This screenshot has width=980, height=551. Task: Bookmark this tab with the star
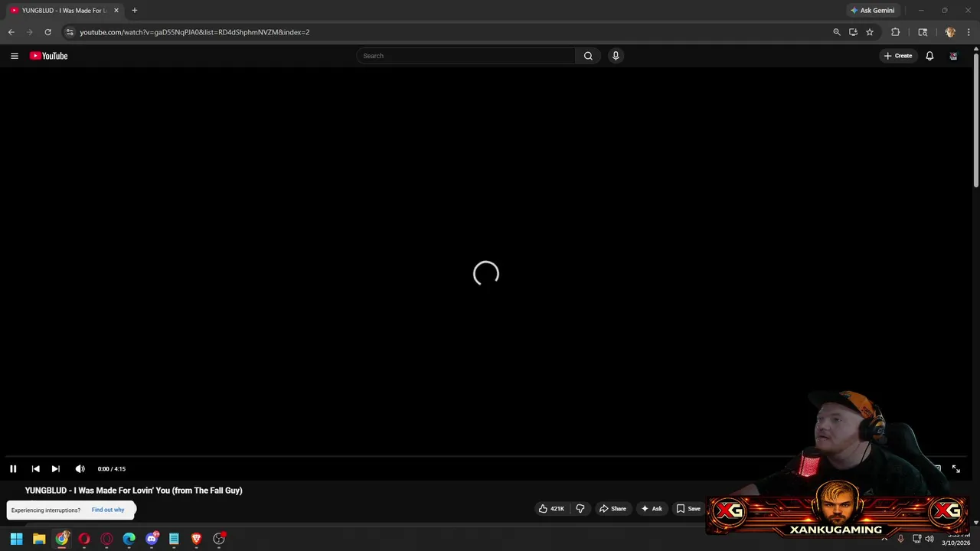click(x=870, y=32)
